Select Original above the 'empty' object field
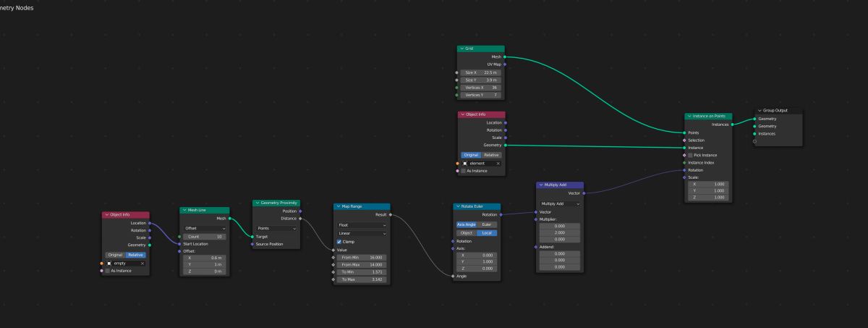Screen dimensions: 868x328 (x=115, y=255)
